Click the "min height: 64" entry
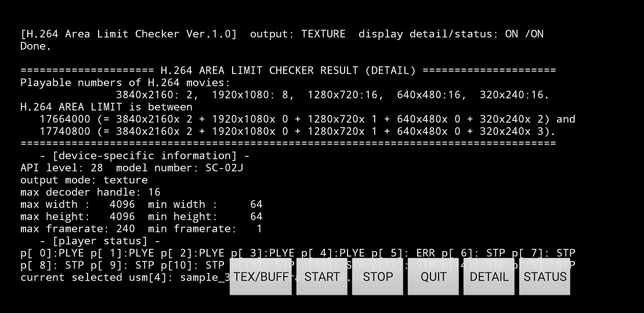Screen dimensions: 644x313 205,217
